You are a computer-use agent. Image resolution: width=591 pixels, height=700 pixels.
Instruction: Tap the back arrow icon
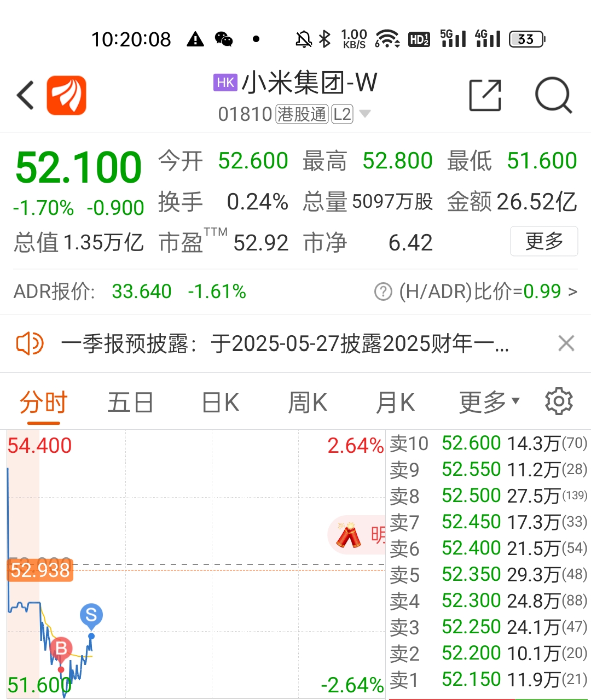[x=26, y=95]
